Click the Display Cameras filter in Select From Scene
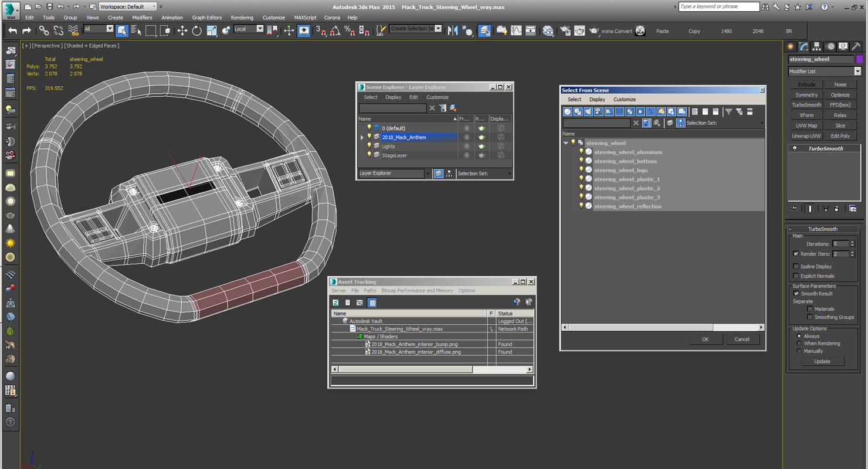Screen dimensions: 868x469 tap(599, 111)
